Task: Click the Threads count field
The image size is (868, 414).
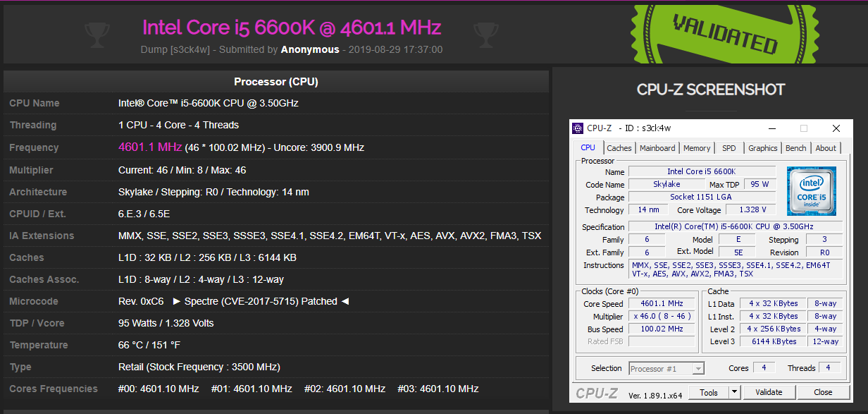Action: (x=829, y=368)
